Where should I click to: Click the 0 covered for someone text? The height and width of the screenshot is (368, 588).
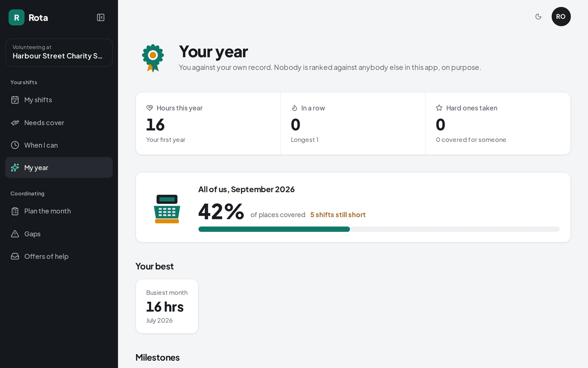click(x=471, y=140)
